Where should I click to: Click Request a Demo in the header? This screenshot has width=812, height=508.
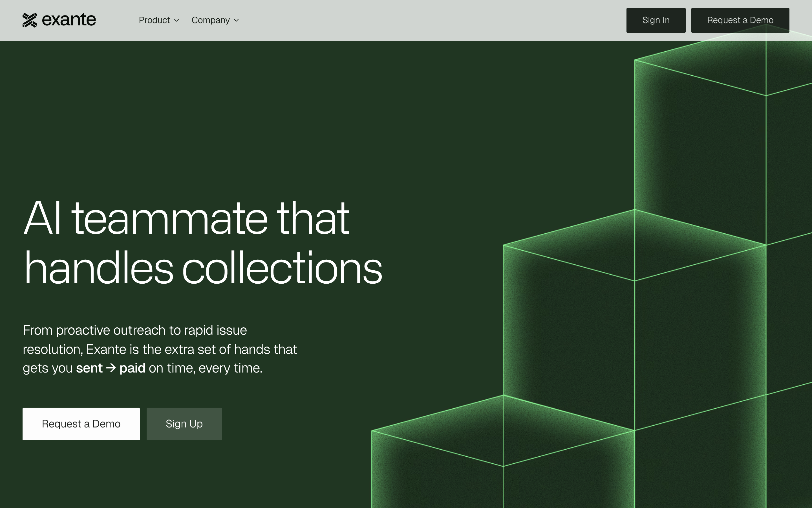click(x=740, y=20)
